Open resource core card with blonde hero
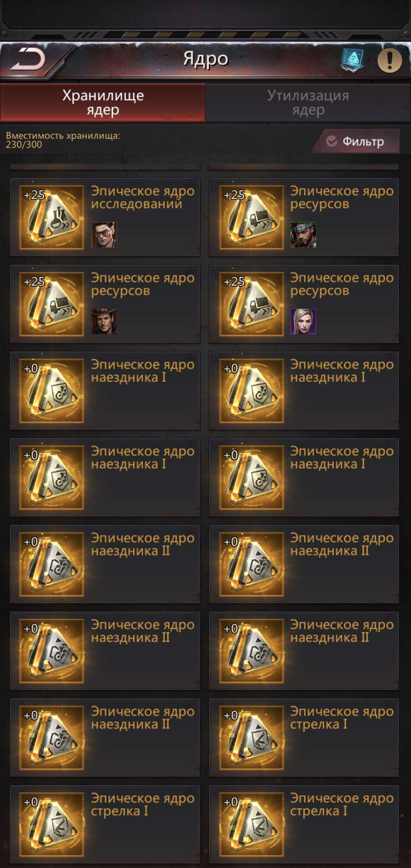 tap(304, 304)
